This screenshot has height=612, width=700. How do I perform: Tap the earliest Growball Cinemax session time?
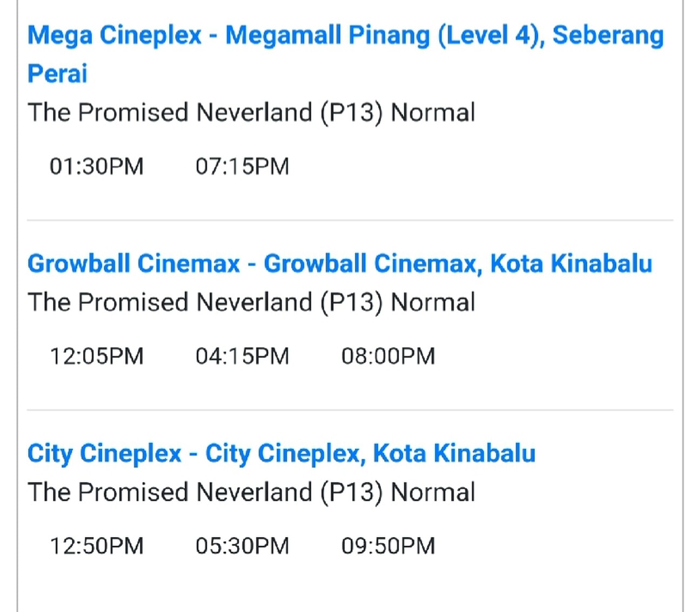(x=97, y=356)
